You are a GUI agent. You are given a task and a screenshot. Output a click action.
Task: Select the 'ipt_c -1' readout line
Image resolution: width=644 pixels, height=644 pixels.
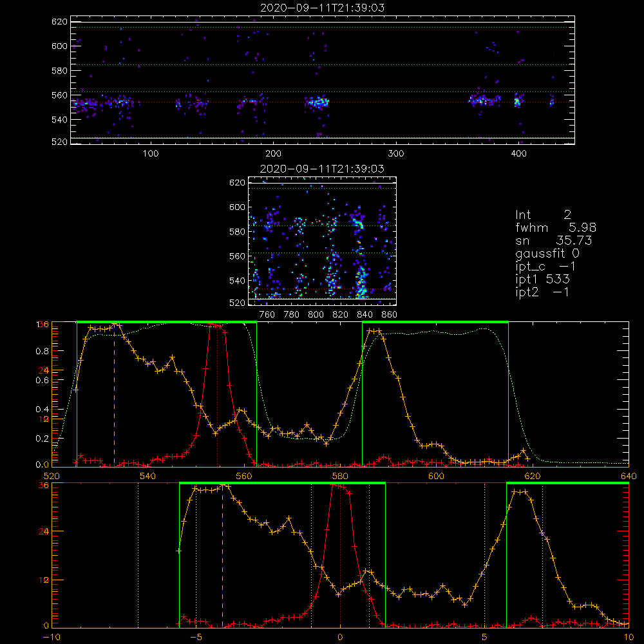pos(545,267)
